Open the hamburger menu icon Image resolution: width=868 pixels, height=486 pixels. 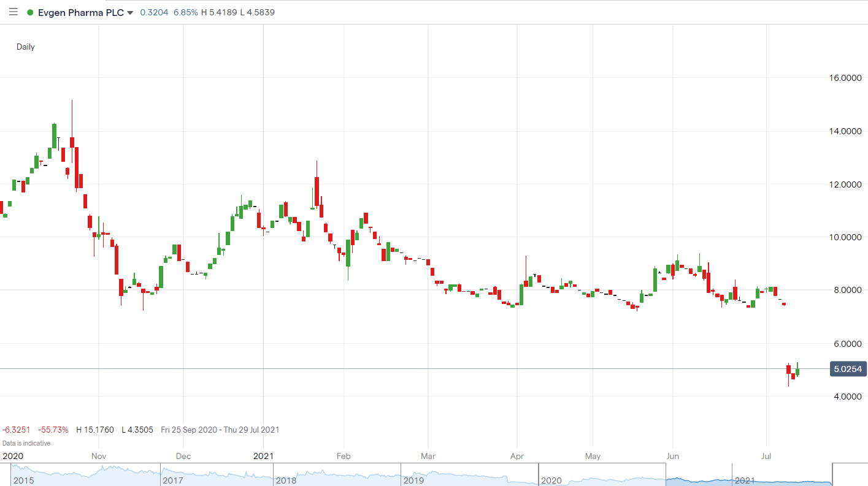(13, 12)
